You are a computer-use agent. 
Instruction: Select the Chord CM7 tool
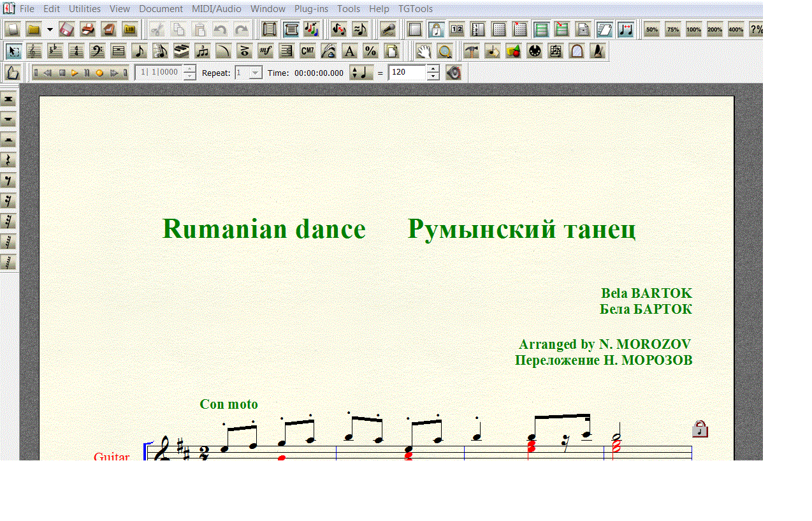(307, 51)
